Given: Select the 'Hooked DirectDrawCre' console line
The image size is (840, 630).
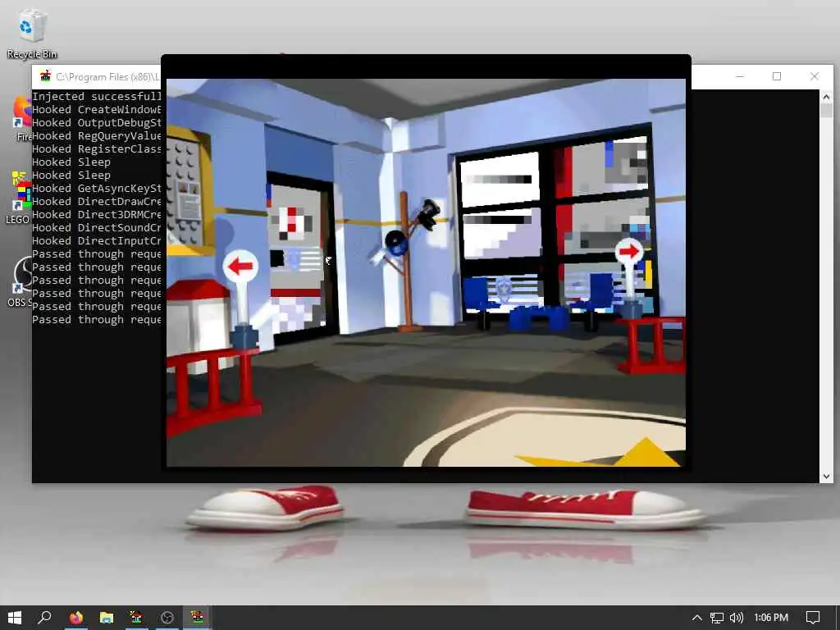Looking at the screenshot, I should coord(97,202).
